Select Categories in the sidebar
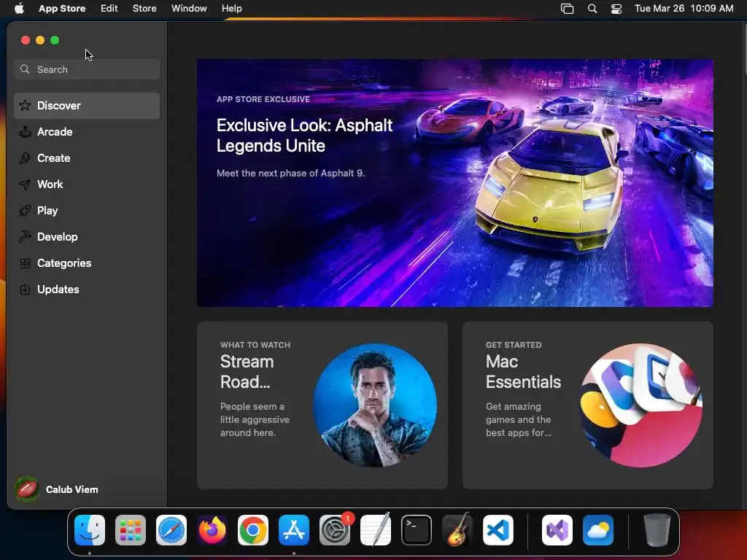Image resolution: width=747 pixels, height=560 pixels. [x=87, y=262]
